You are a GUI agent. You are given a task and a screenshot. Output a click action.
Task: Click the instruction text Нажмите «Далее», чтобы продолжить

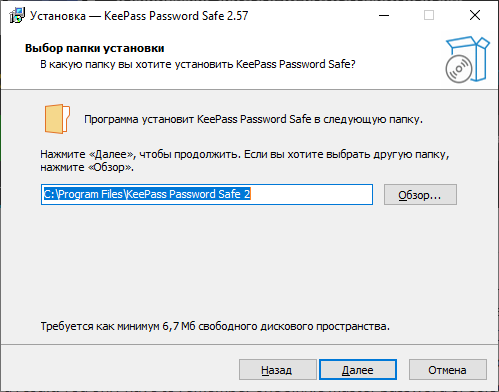pyautogui.click(x=140, y=154)
